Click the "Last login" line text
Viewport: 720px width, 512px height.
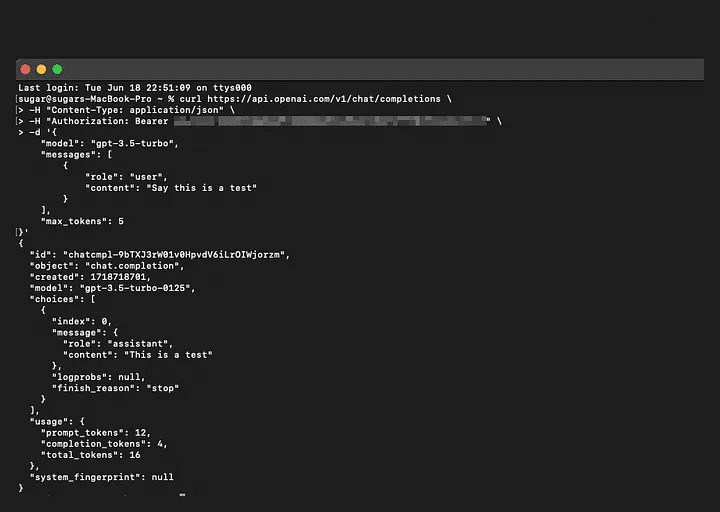[x=135, y=88]
